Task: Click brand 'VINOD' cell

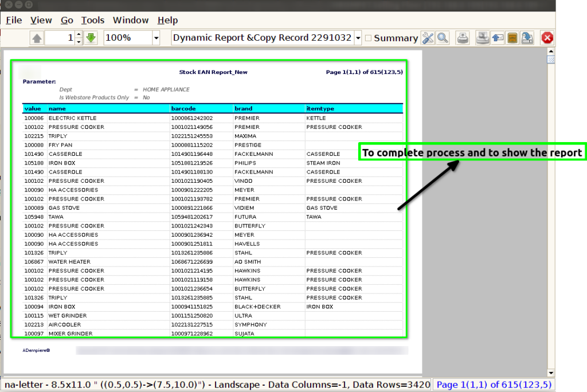Action: (243, 181)
